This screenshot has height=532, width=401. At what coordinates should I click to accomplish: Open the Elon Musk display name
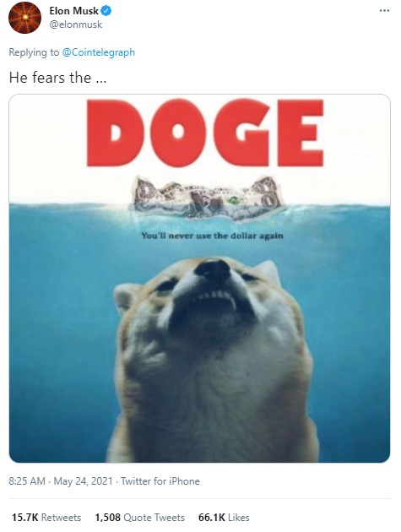coord(74,11)
